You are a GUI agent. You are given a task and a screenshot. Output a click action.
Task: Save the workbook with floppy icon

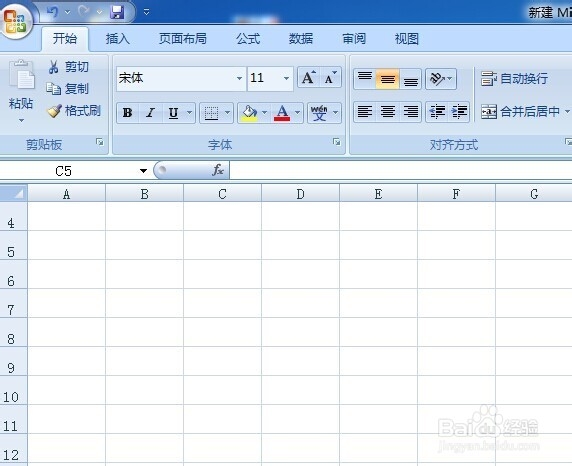[117, 13]
